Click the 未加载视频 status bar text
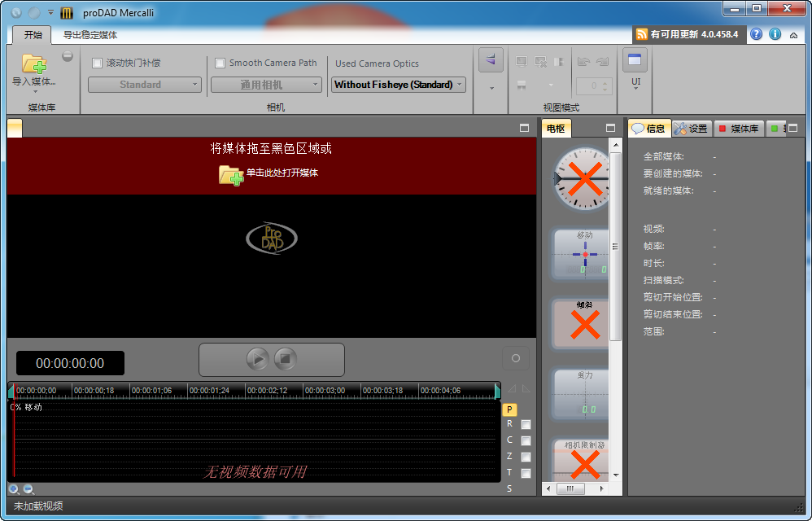 tap(37, 506)
